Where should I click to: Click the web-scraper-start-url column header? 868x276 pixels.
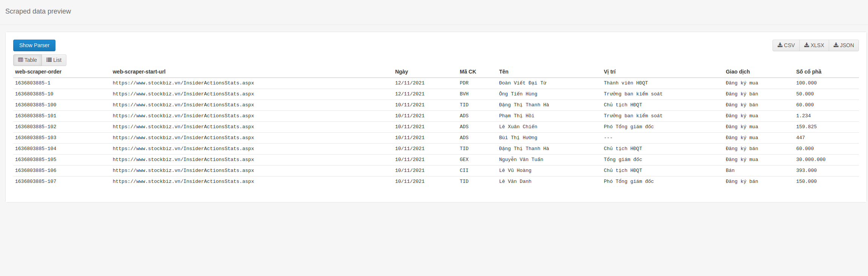tap(139, 72)
